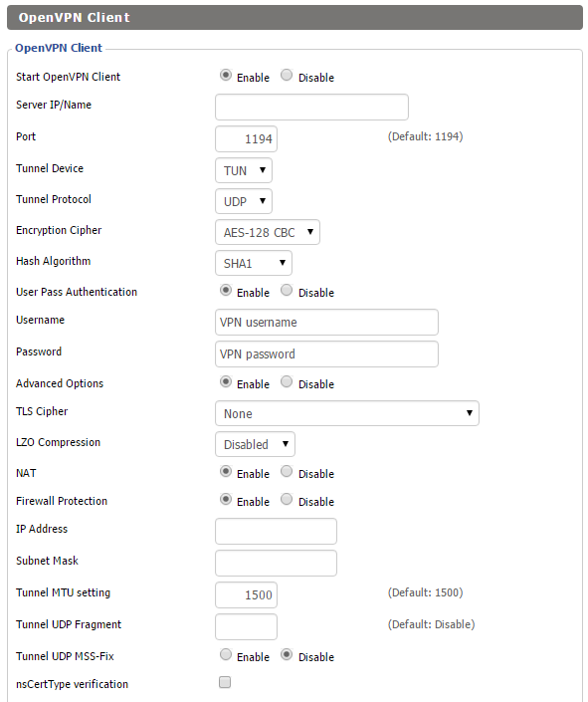Click the Server IP/Name input field
588x702 pixels.
click(311, 107)
